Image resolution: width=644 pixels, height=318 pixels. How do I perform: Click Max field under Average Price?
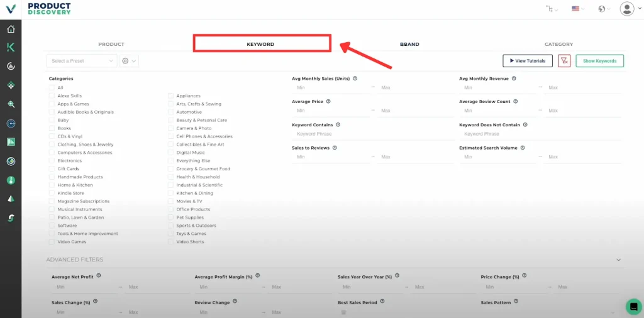tap(416, 111)
